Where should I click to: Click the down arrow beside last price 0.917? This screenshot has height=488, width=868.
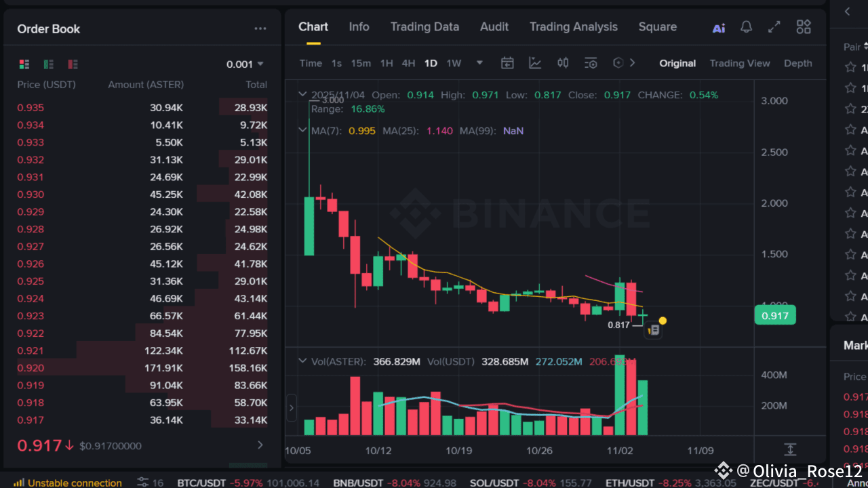coord(69,445)
